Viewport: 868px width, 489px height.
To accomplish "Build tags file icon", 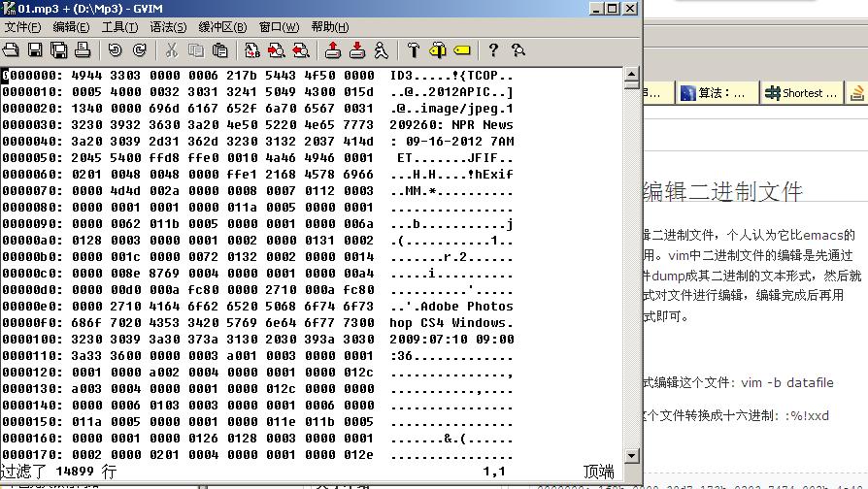I will (438, 50).
